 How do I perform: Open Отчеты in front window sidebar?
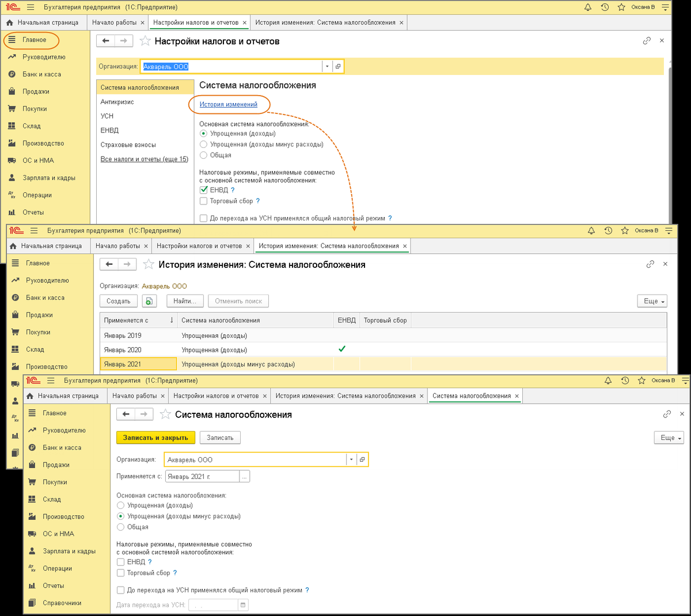(53, 585)
